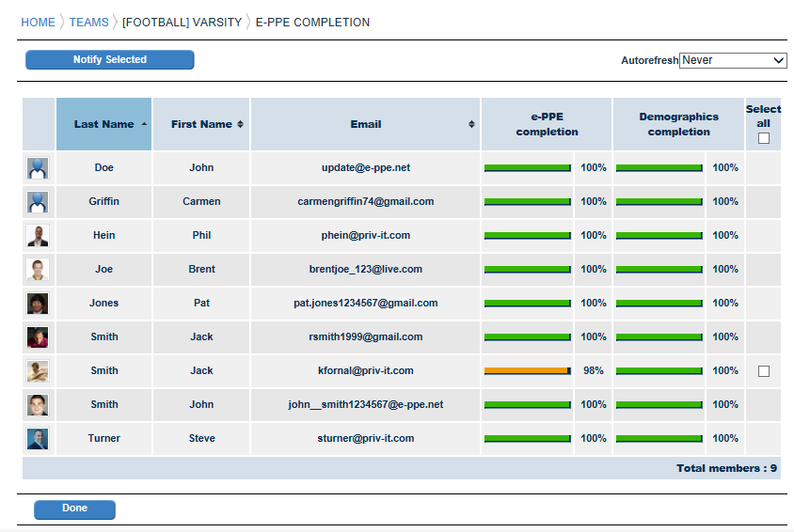The width and height of the screenshot is (794, 532).
Task: Open the Autorefresh dropdown
Action: [x=733, y=60]
